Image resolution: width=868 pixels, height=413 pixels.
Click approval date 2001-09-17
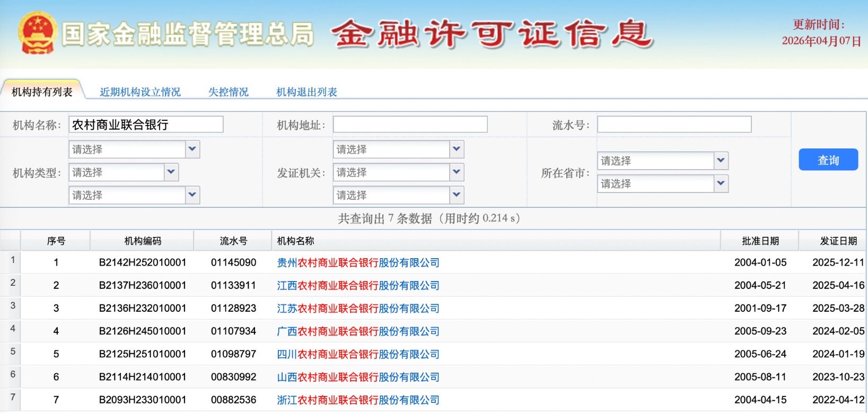click(x=760, y=308)
